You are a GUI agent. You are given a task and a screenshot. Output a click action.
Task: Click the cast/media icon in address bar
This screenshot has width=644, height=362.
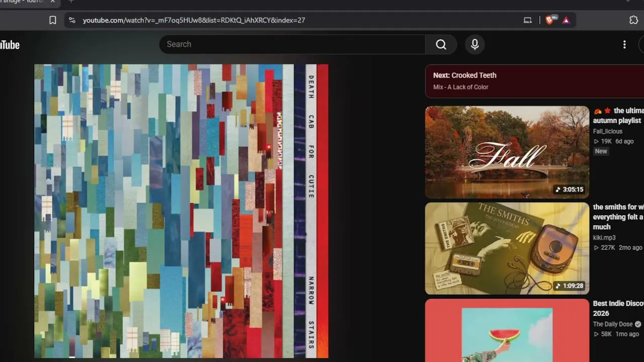click(x=528, y=20)
